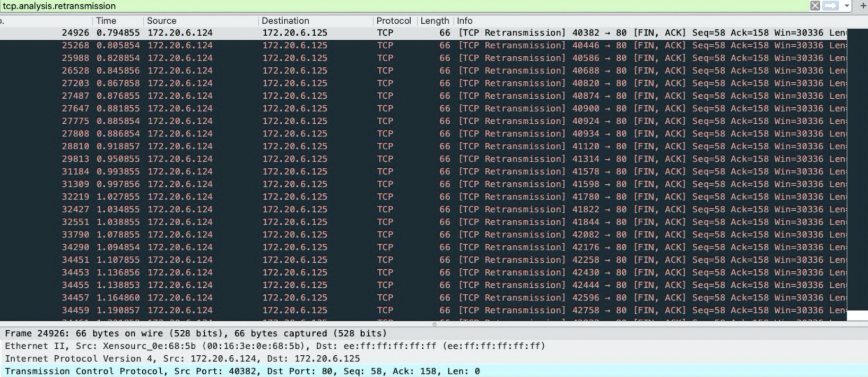Select packet row number 34457

pos(423,298)
